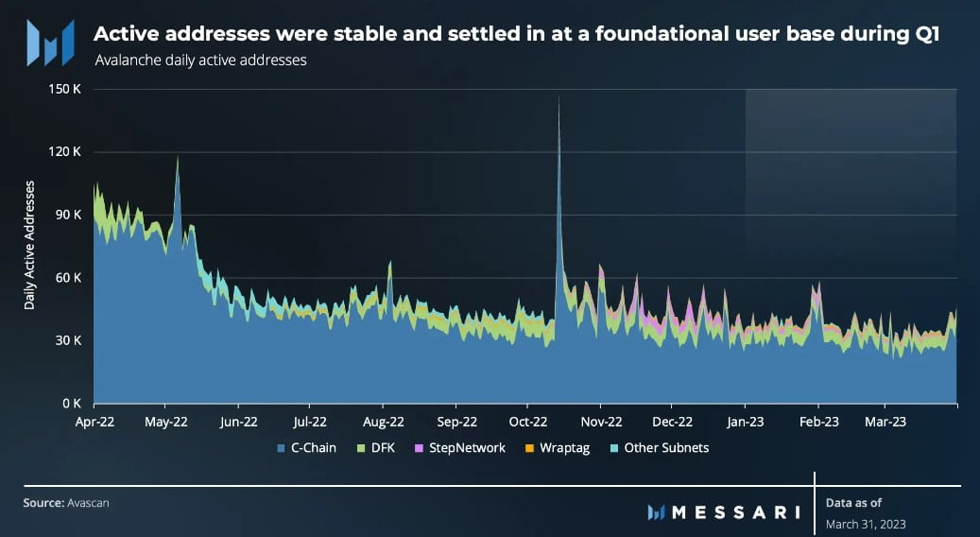Click the Source: Avascan text

(66, 503)
